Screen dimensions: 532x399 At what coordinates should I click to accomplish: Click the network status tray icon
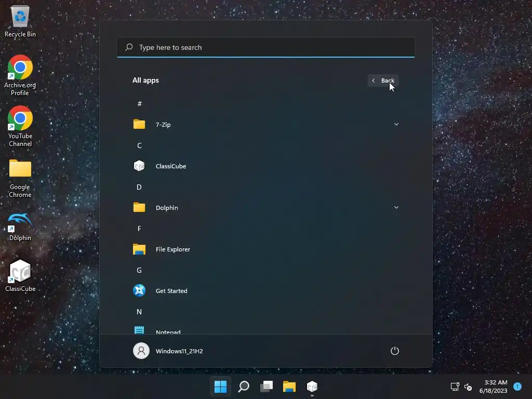pyautogui.click(x=455, y=387)
